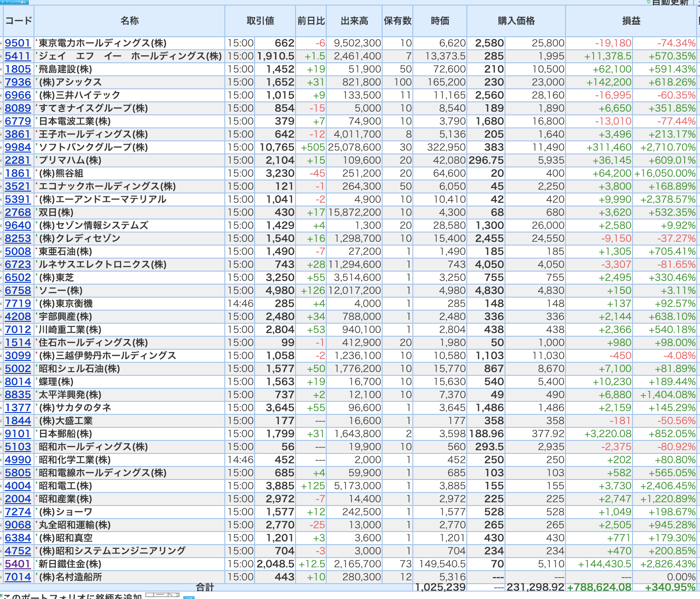Click the コード column header
The height and width of the screenshot is (599, 700).
tap(19, 21)
